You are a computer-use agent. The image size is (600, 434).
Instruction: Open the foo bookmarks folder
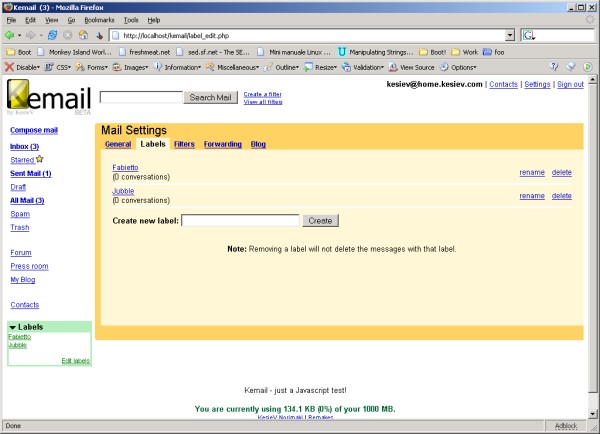494,52
